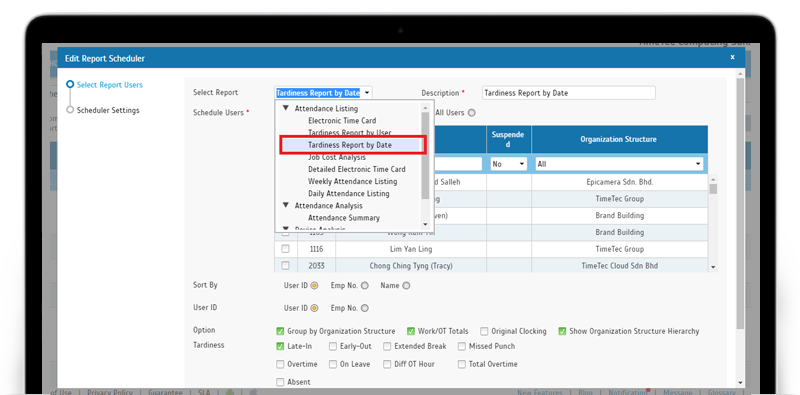
Task: Tick checkbox for user 1116
Action: click(286, 249)
